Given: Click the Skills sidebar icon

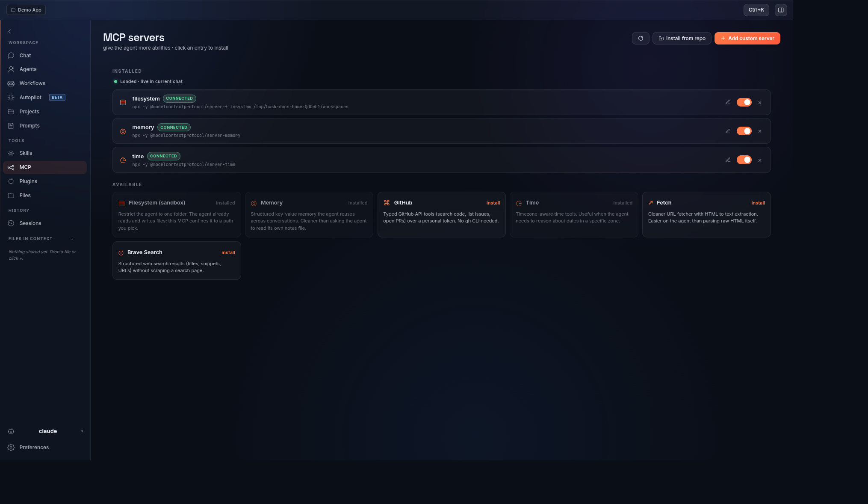Looking at the screenshot, I should pos(11,153).
